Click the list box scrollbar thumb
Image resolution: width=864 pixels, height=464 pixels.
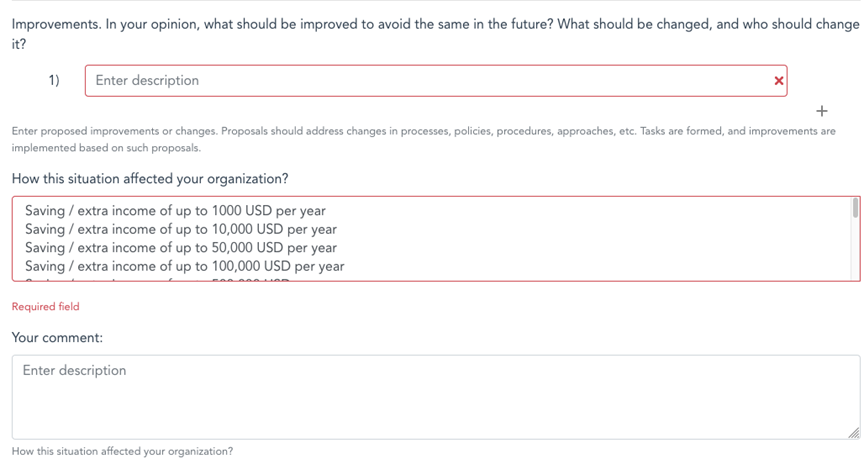click(855, 208)
